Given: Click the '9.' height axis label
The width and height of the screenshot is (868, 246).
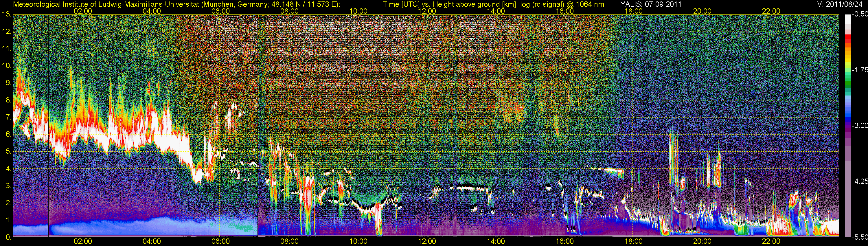Looking at the screenshot, I should (8, 83).
